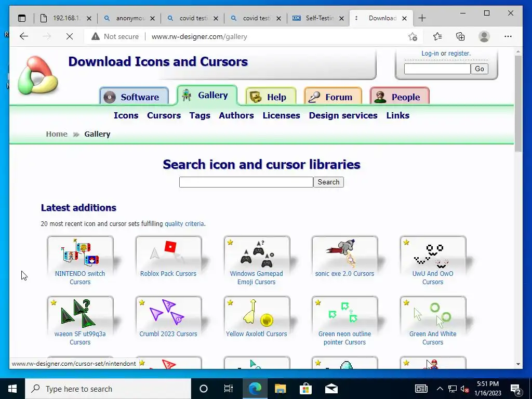The width and height of the screenshot is (532, 399).
Task: Open the browser profile icon
Action: coord(484,36)
